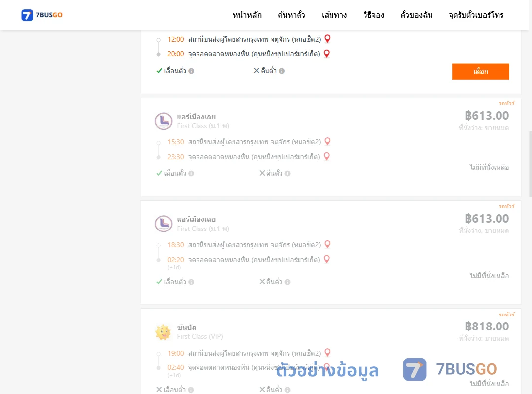The width and height of the screenshot is (532, 394).
Task: Click the ฿613.00 price on the 15:30 trip
Action: tap(487, 116)
